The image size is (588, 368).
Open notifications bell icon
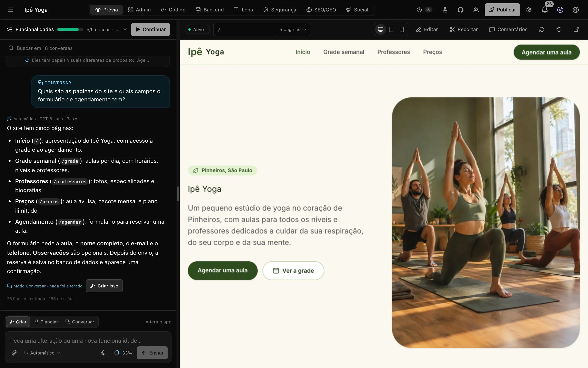(545, 10)
